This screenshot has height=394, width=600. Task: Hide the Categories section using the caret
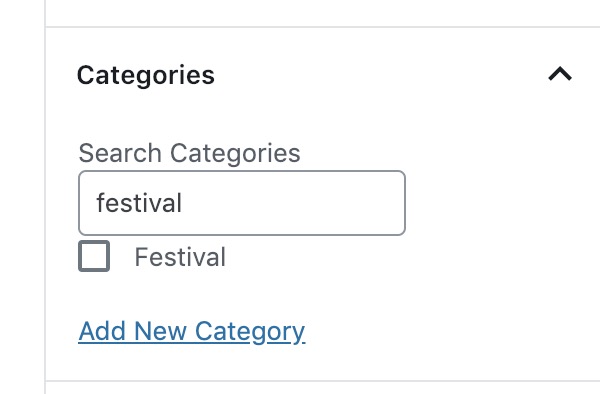coord(560,74)
